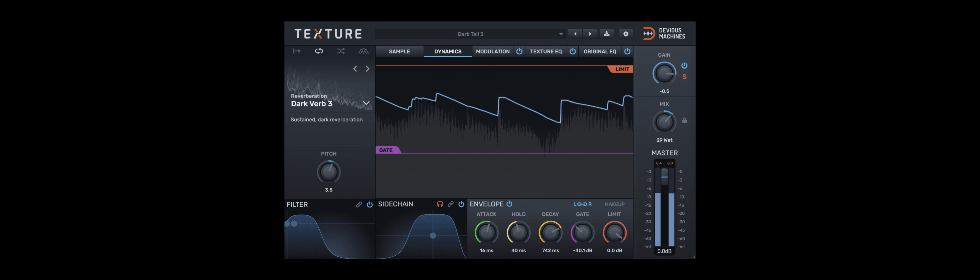Click the decay value 742 ms
Viewport: 980px width, 280px height.
(x=550, y=250)
